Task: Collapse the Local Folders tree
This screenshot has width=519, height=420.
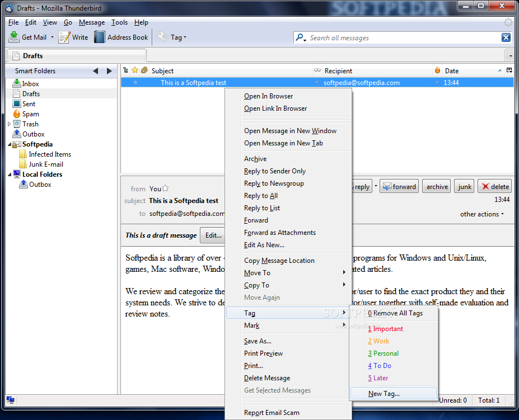Action: point(10,174)
